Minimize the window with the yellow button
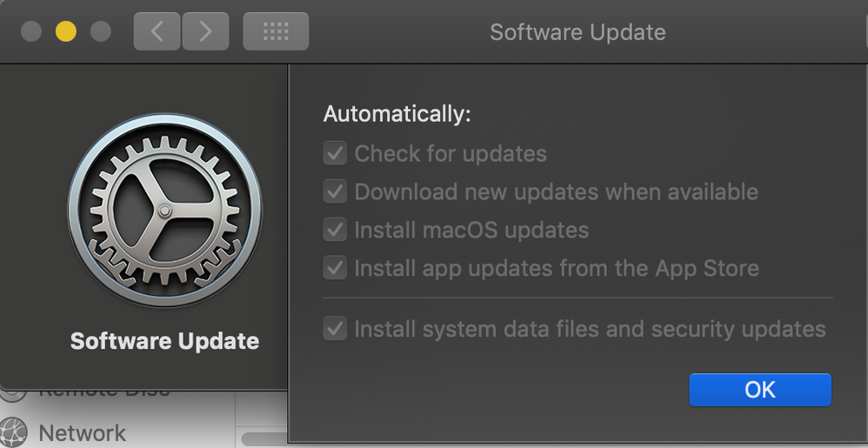The width and height of the screenshot is (868, 448). [x=66, y=31]
